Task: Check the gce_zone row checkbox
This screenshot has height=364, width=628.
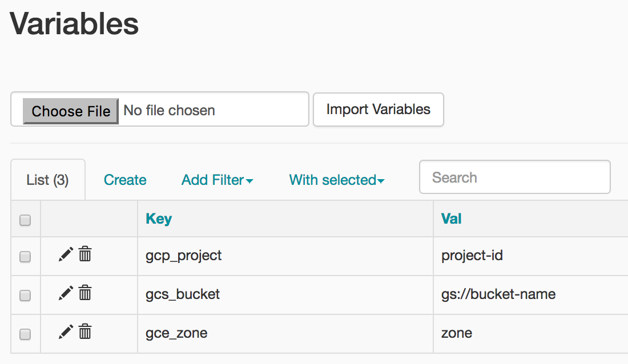Action: click(25, 333)
